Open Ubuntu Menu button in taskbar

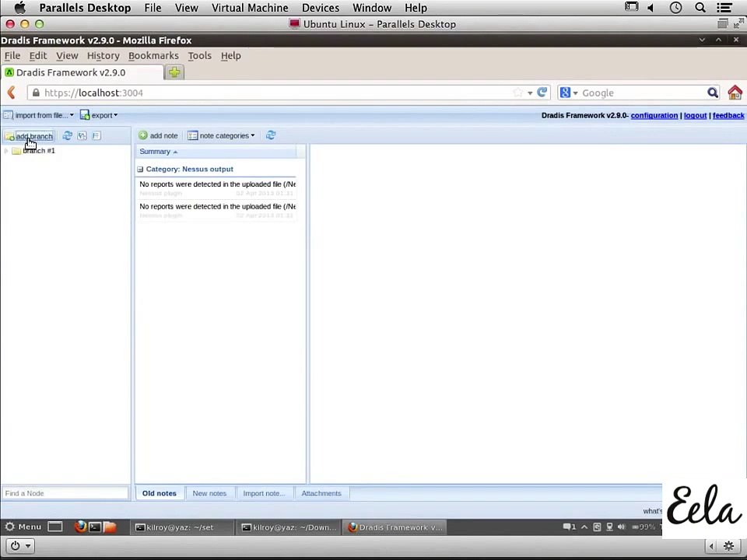23,527
